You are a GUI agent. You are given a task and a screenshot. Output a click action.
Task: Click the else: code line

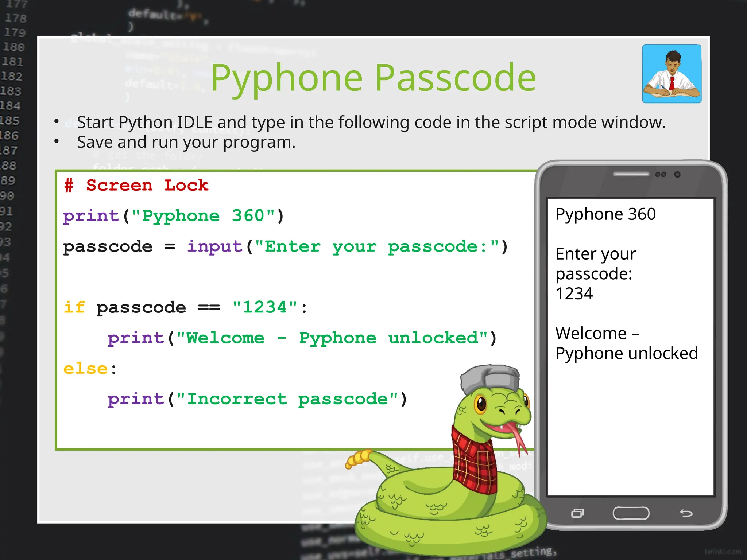coord(90,369)
